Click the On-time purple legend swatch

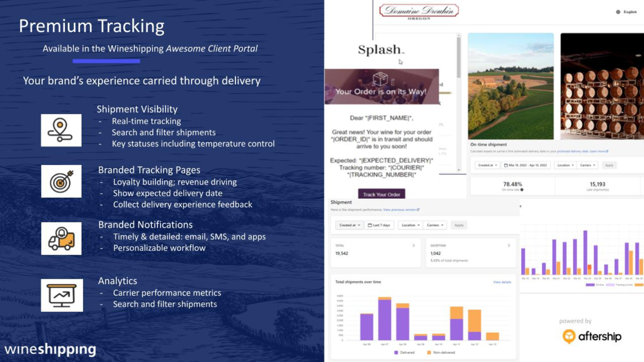point(590,285)
